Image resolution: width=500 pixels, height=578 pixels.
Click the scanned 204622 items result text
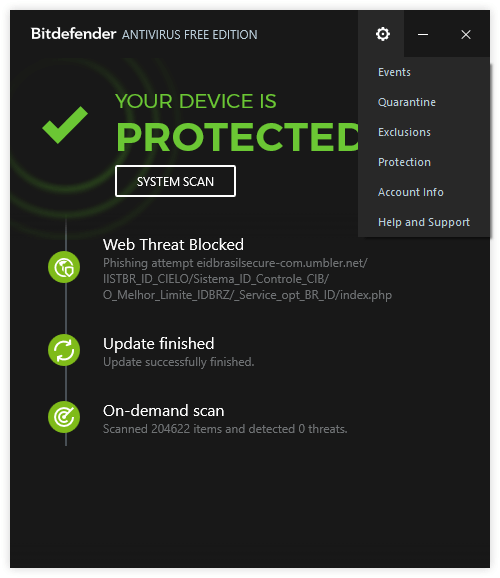click(225, 429)
